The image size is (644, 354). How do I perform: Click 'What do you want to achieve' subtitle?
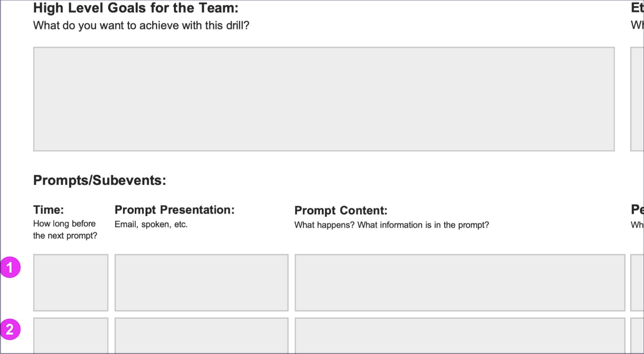(x=141, y=25)
